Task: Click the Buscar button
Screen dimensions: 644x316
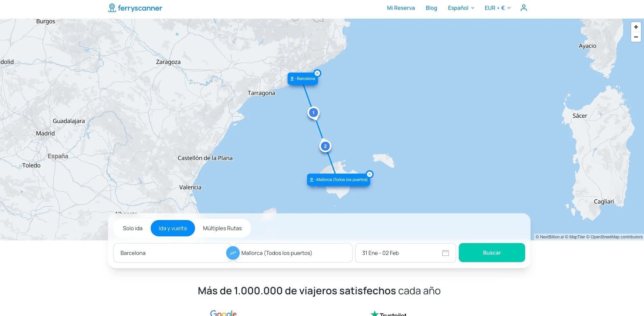Action: (492, 253)
